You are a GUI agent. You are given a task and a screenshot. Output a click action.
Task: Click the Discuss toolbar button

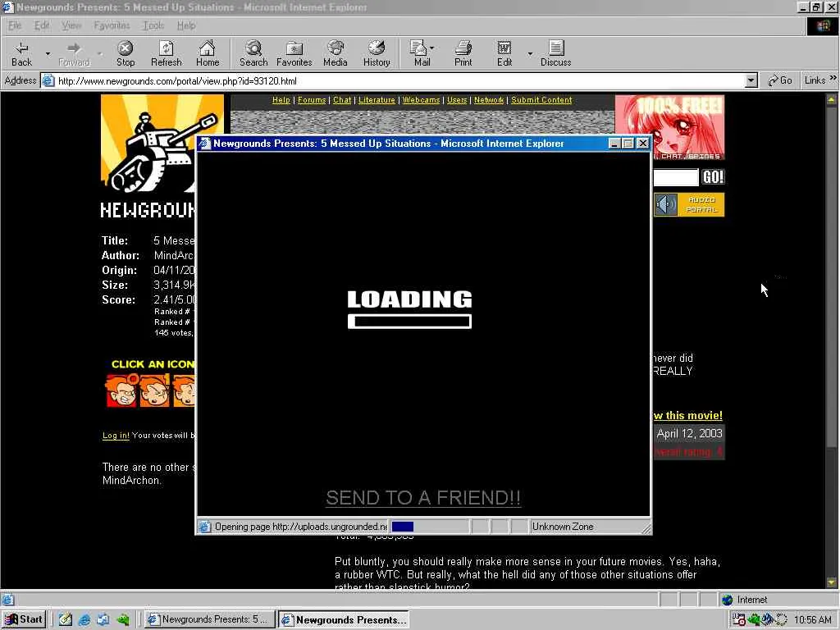pos(555,53)
